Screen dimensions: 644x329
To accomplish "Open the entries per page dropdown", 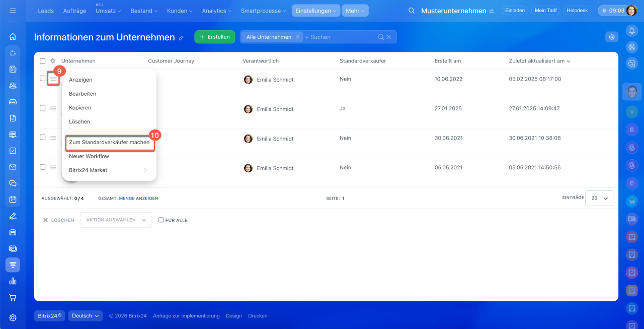I will tap(599, 199).
